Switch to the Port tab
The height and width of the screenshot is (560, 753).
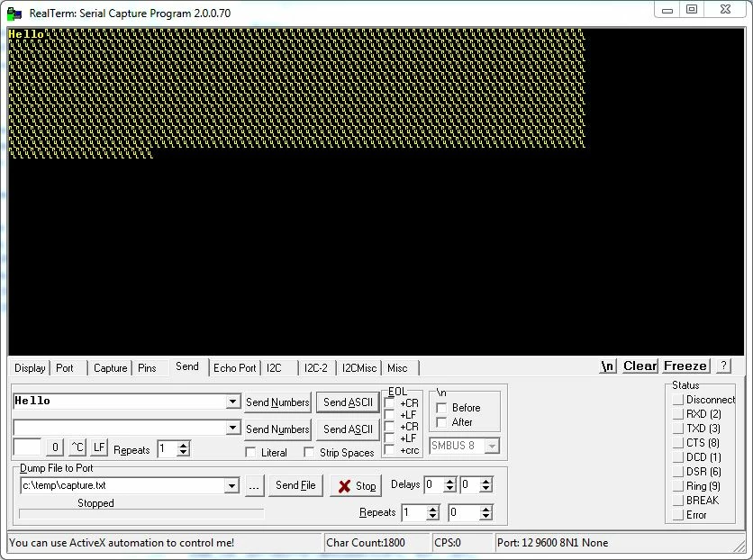[x=65, y=368]
